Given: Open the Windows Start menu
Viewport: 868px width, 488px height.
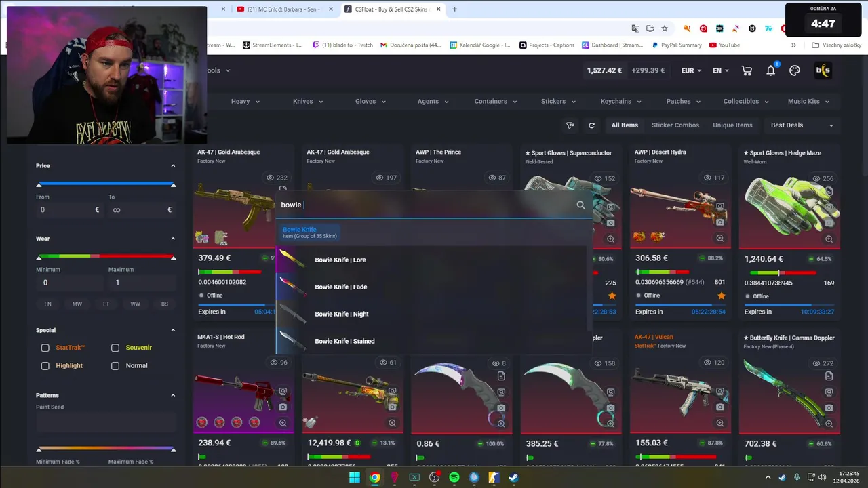Looking at the screenshot, I should pyautogui.click(x=355, y=477).
